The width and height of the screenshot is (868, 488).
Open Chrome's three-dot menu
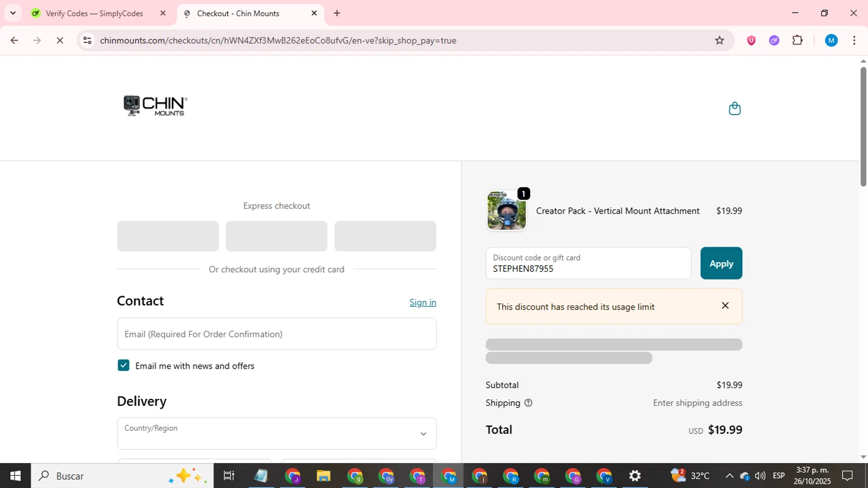coord(854,41)
